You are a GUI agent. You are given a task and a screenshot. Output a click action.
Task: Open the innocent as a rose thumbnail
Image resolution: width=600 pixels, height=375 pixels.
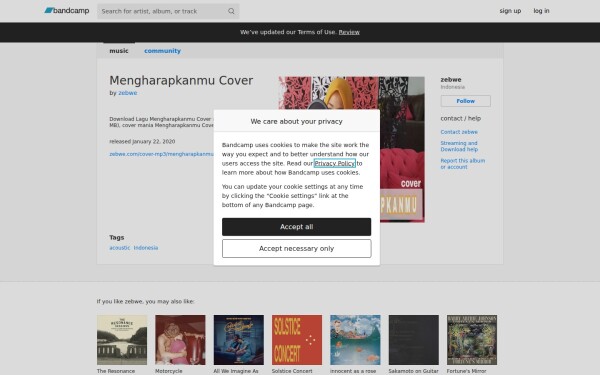[355, 340]
